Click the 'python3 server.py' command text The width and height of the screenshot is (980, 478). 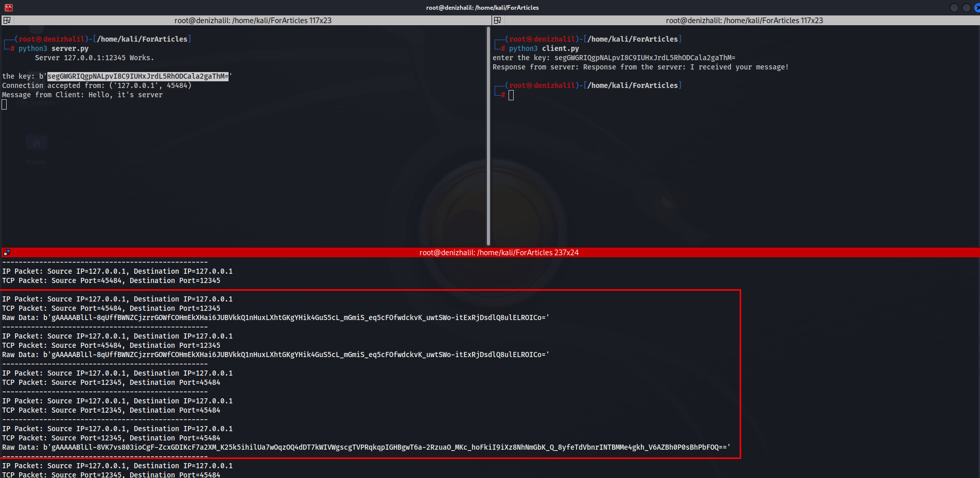54,49
